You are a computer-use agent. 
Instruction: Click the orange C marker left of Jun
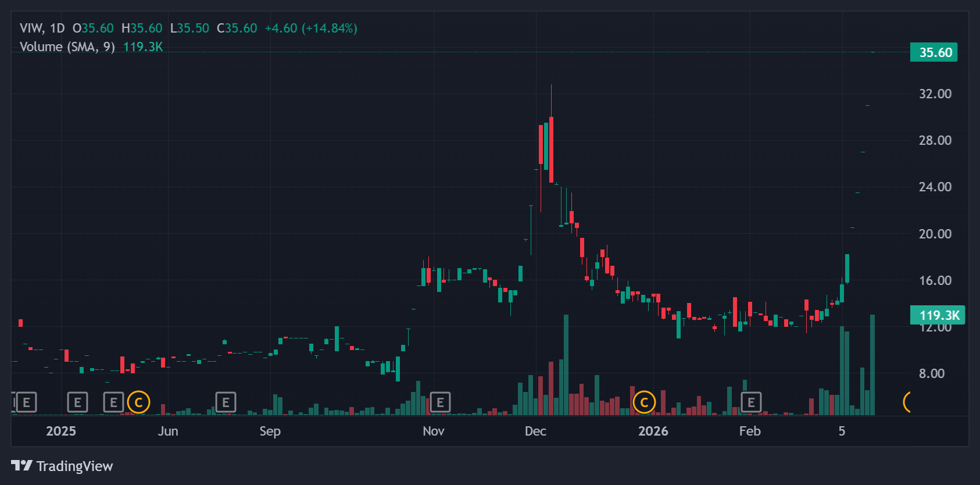(x=138, y=402)
